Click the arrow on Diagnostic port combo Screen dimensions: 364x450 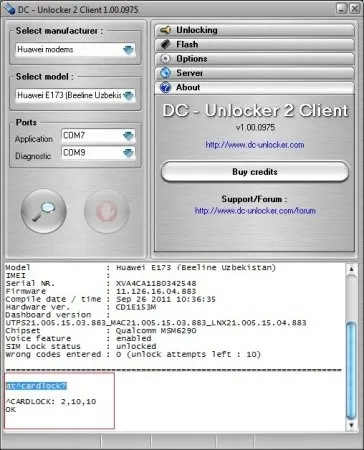128,153
